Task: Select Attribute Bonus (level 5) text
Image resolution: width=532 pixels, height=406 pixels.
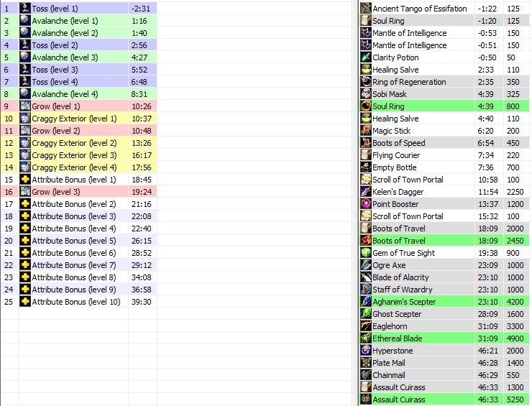Action: 74,241
